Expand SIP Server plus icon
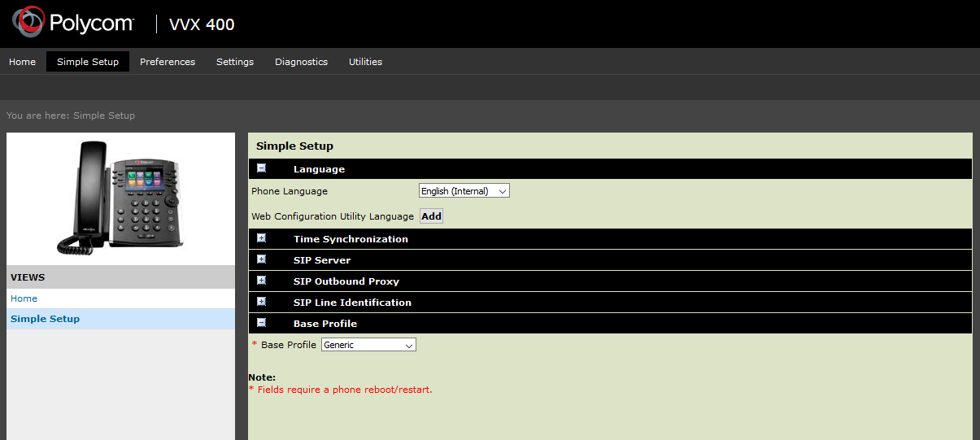Screen dimensions: 980x440 tap(261, 259)
